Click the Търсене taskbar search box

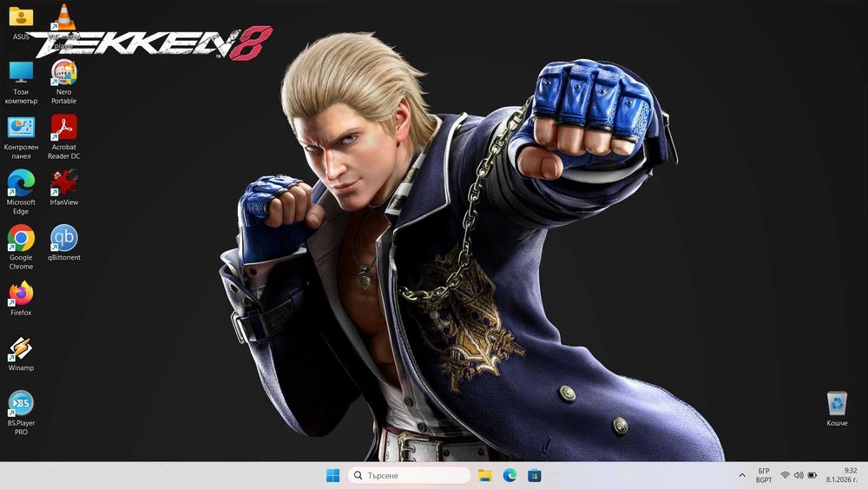(410, 475)
